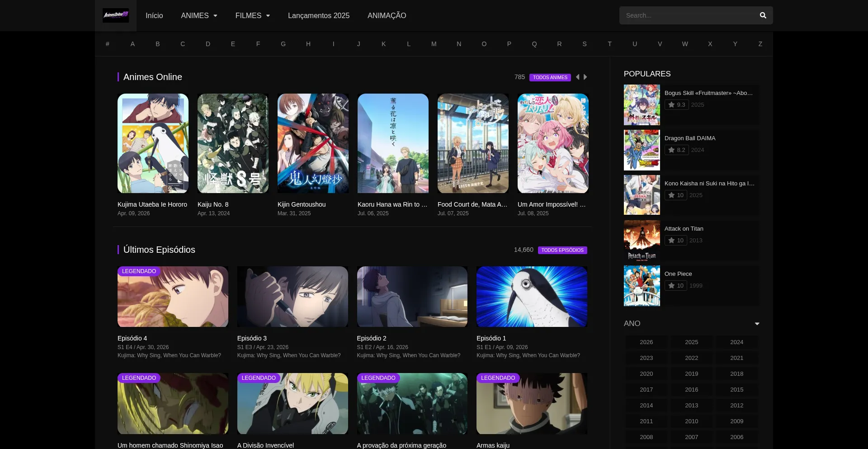This screenshot has height=449, width=868.
Task: Click the Kijin Gentoushou title link
Action: 302,204
